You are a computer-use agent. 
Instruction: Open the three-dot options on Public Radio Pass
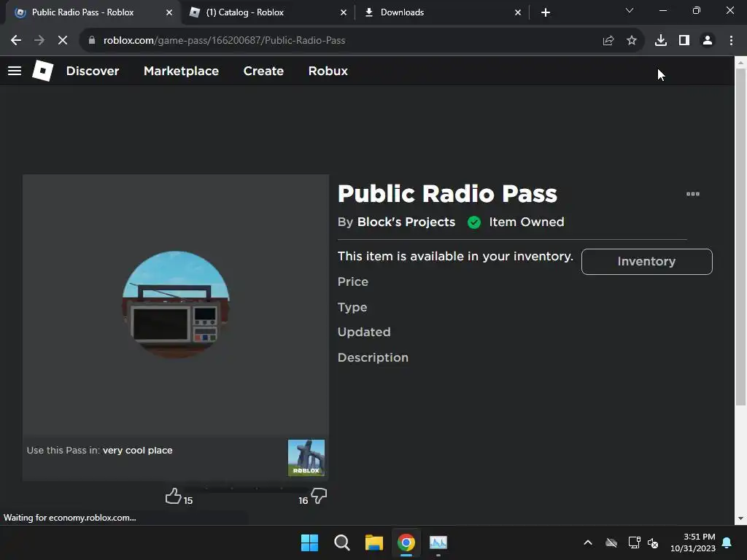click(693, 194)
